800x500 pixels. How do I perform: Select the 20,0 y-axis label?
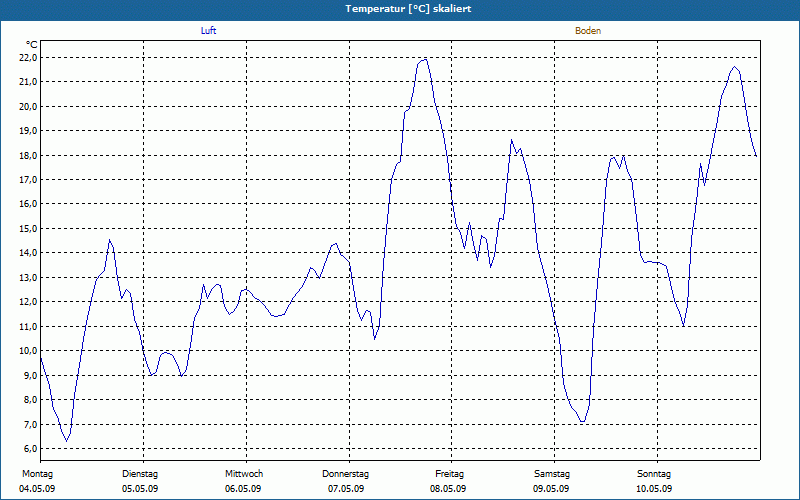[28, 107]
